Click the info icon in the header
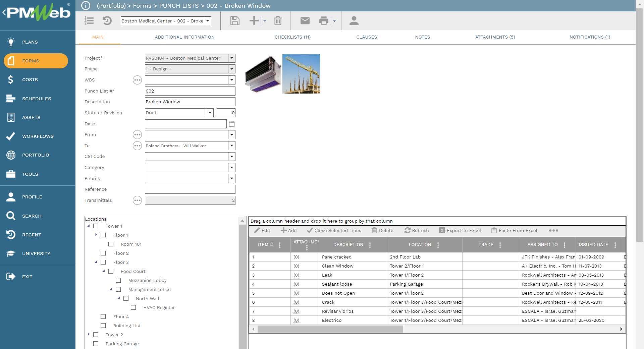Viewport: 644px width, 349px height. 86,6
